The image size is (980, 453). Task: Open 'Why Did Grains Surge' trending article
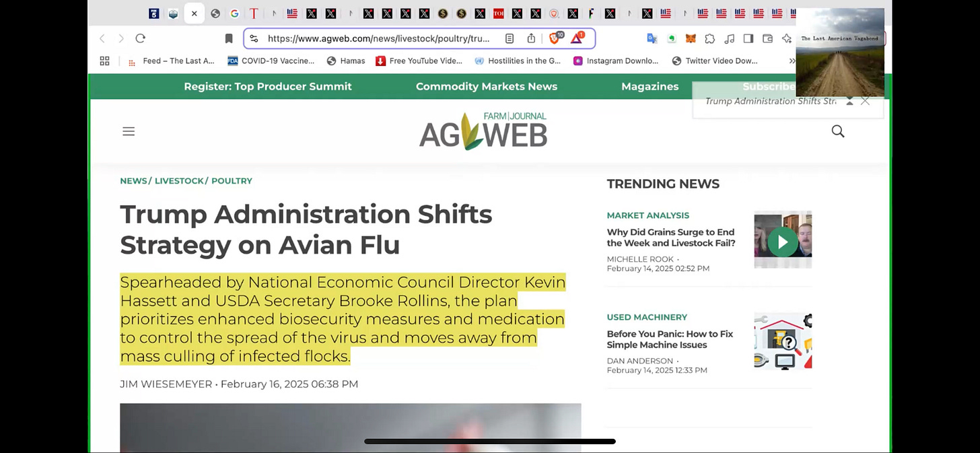(x=671, y=238)
